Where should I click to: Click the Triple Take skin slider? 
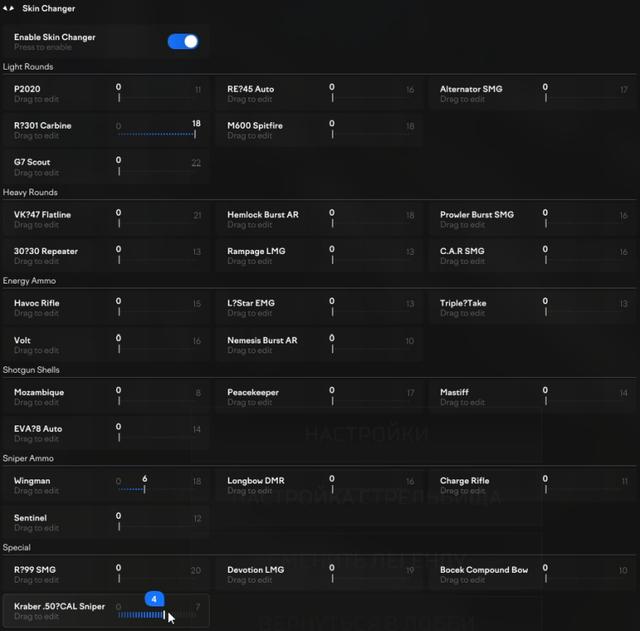click(585, 312)
